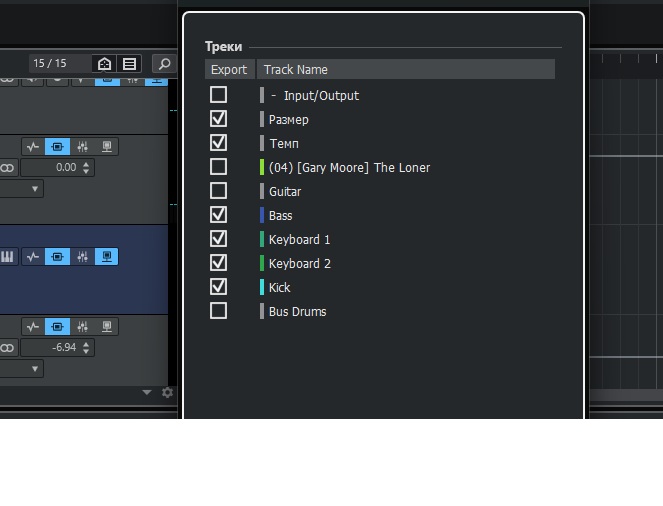
Task: Click the Track Name column header
Action: click(405, 69)
